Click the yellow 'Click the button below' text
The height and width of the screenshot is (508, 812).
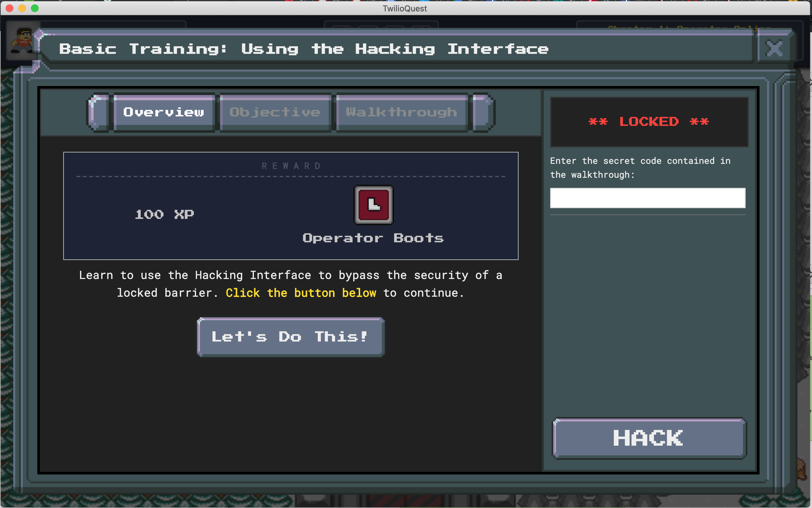click(301, 293)
